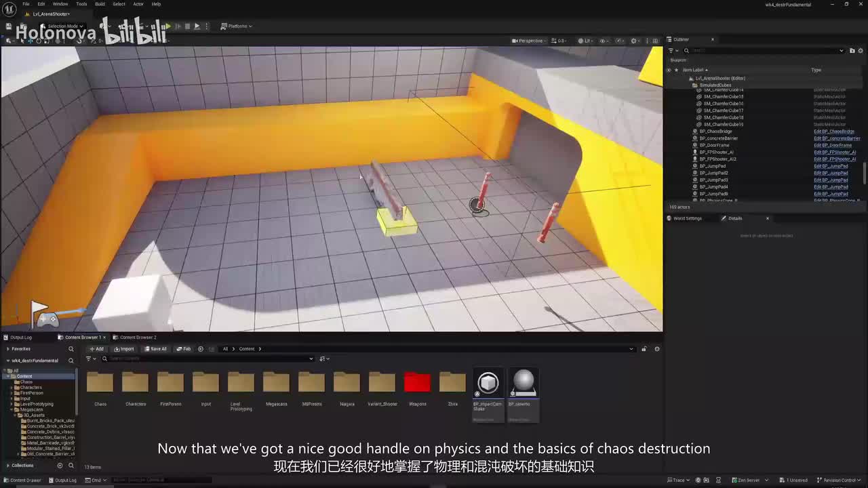Open the Megascans folder thumbnail
Viewport: 868px width, 488px height.
point(276,383)
